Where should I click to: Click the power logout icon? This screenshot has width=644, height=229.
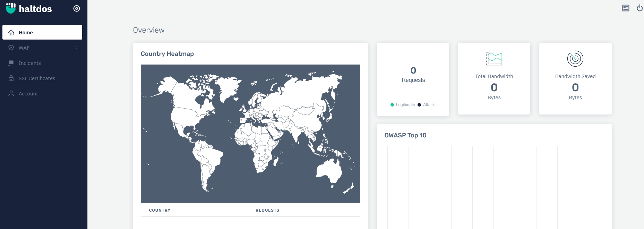[639, 8]
